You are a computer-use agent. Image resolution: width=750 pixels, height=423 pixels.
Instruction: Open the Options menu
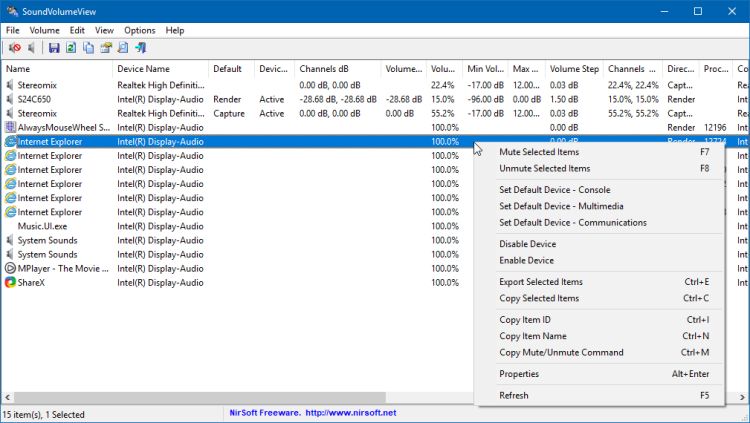click(139, 31)
